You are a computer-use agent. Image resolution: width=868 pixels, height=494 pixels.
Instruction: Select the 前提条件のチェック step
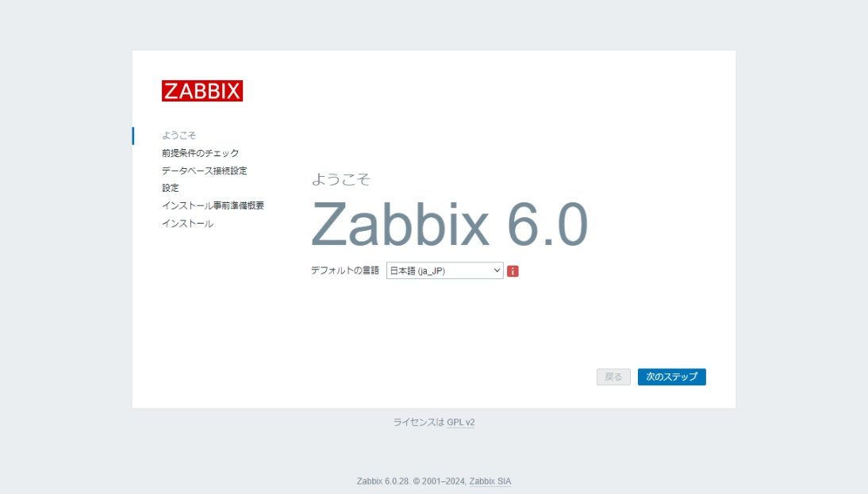pos(201,153)
